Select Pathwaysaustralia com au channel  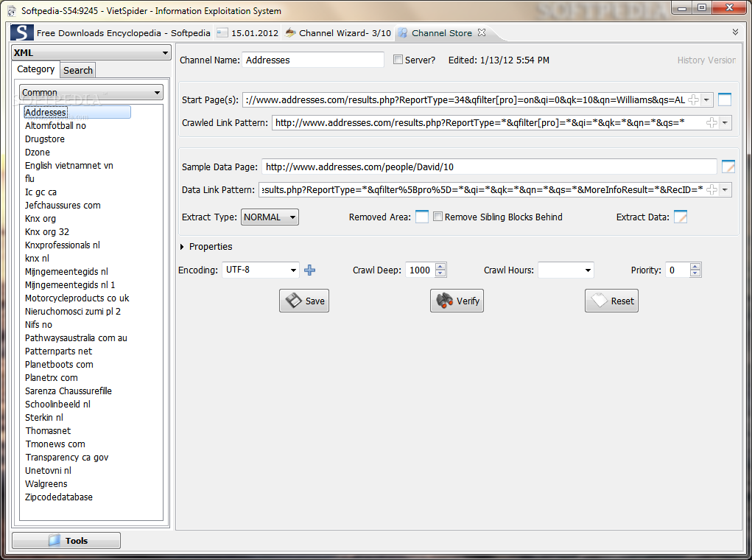(77, 337)
